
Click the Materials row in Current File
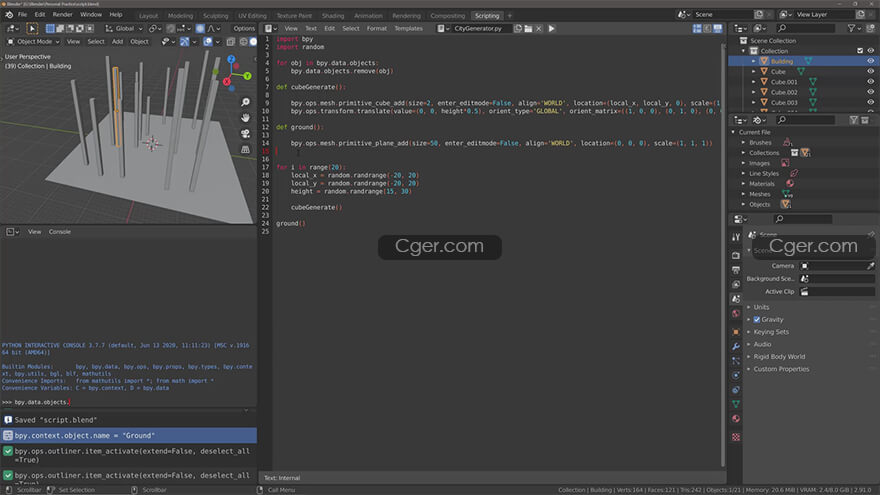point(762,184)
